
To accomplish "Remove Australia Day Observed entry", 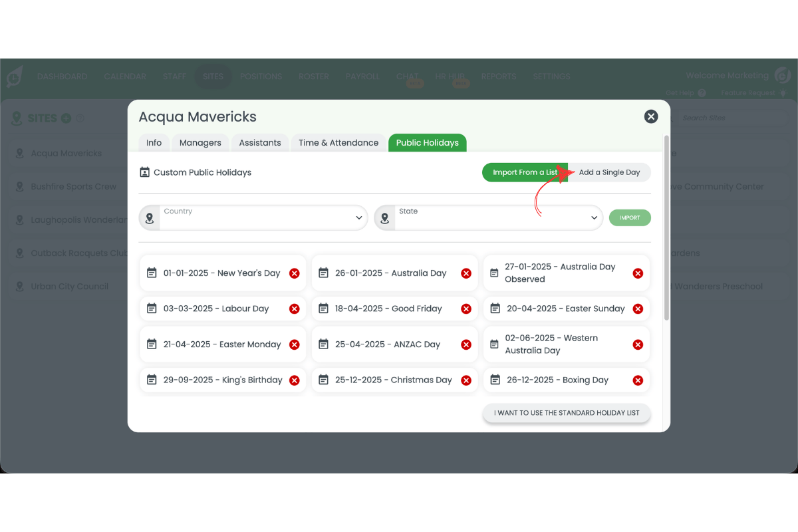I will 638,273.
